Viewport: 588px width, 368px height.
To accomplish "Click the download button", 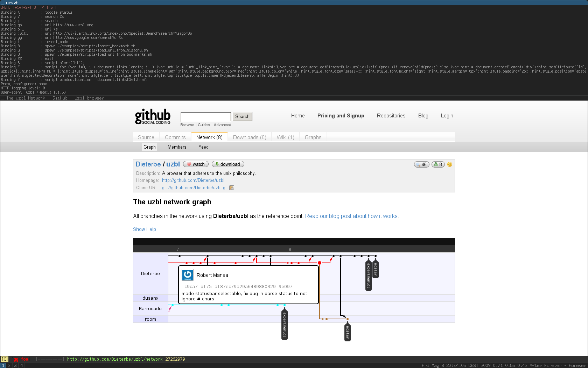I will 228,164.
